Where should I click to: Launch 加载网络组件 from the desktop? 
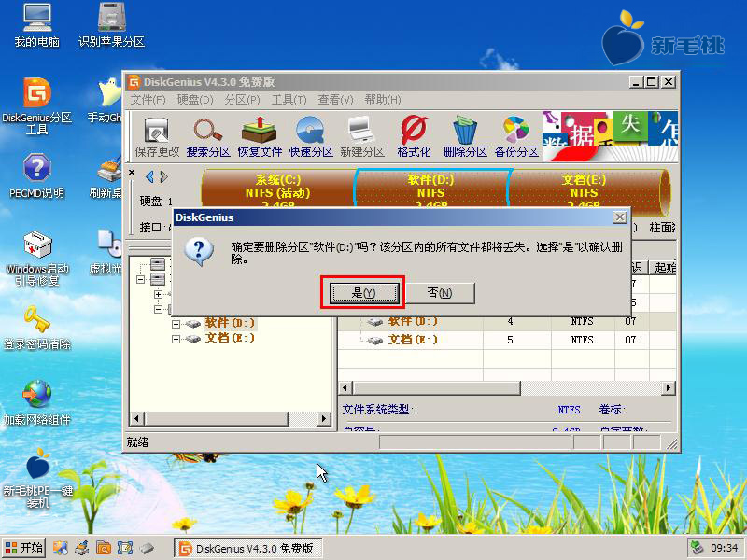tap(37, 402)
